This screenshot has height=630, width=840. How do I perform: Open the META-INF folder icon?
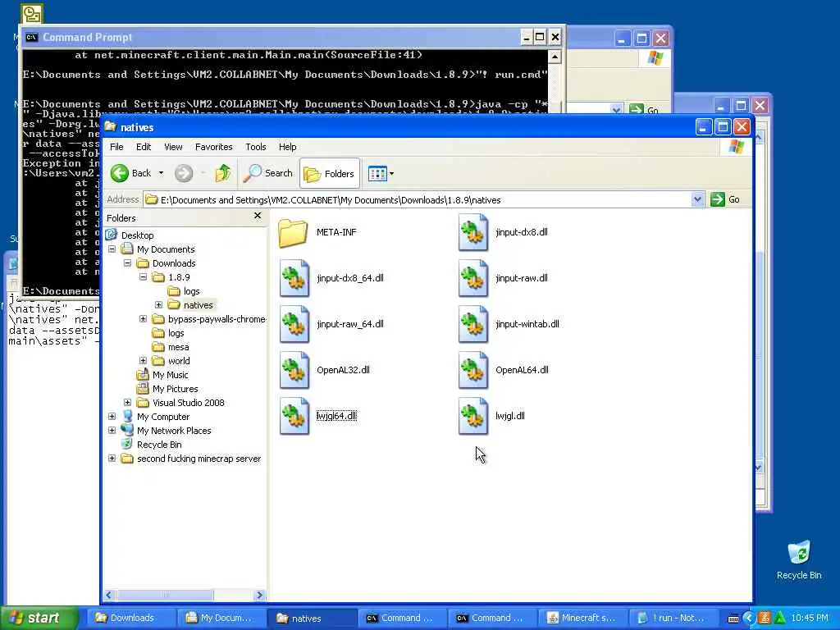(293, 232)
